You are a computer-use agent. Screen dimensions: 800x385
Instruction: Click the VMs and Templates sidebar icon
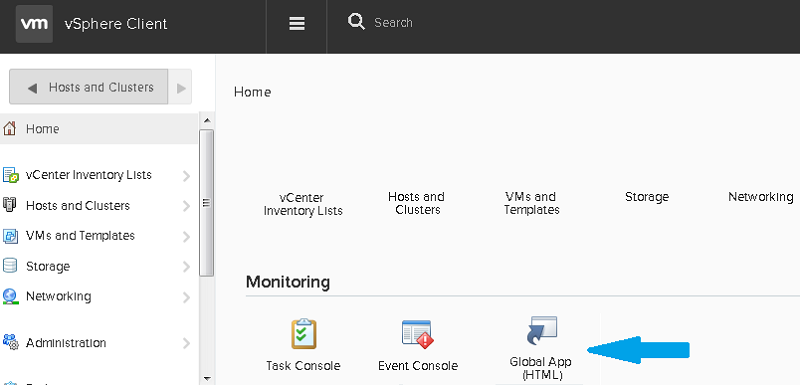(10, 236)
